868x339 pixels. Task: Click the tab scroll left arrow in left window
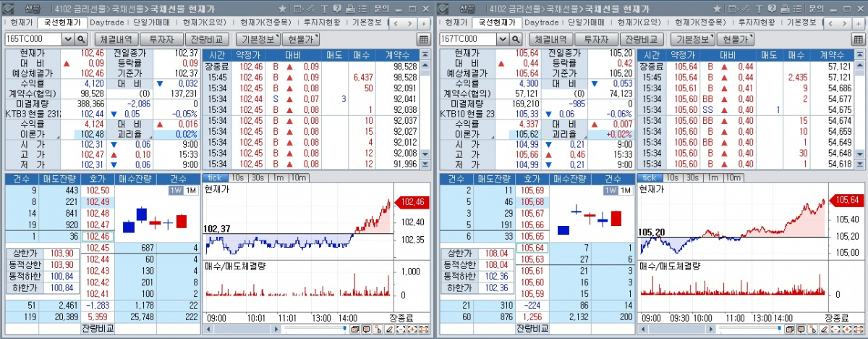[396, 24]
